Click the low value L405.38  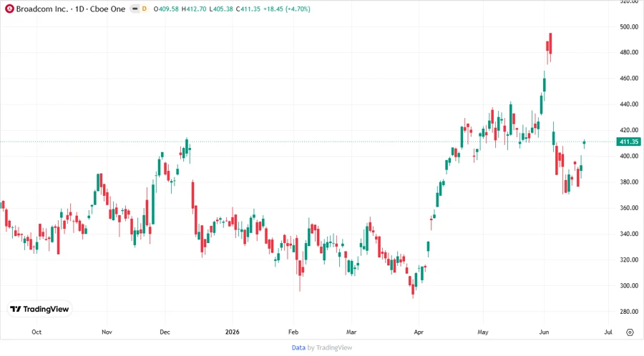[x=221, y=9]
